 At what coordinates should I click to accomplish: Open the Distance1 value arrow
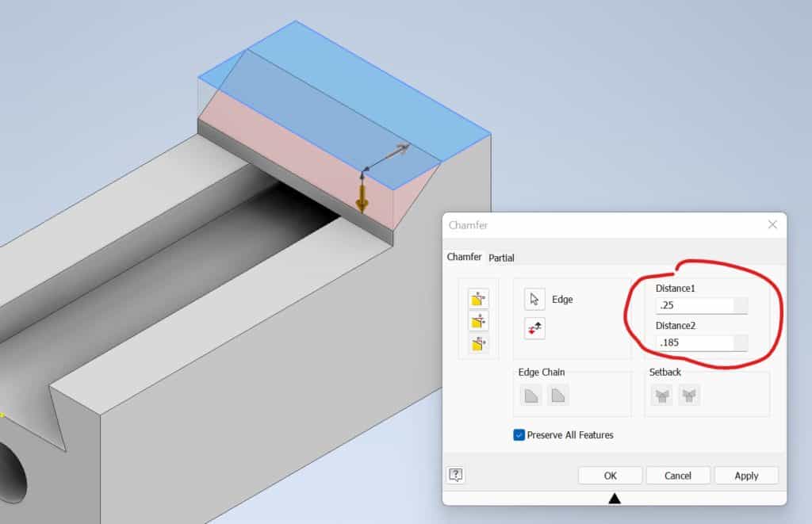(741, 305)
